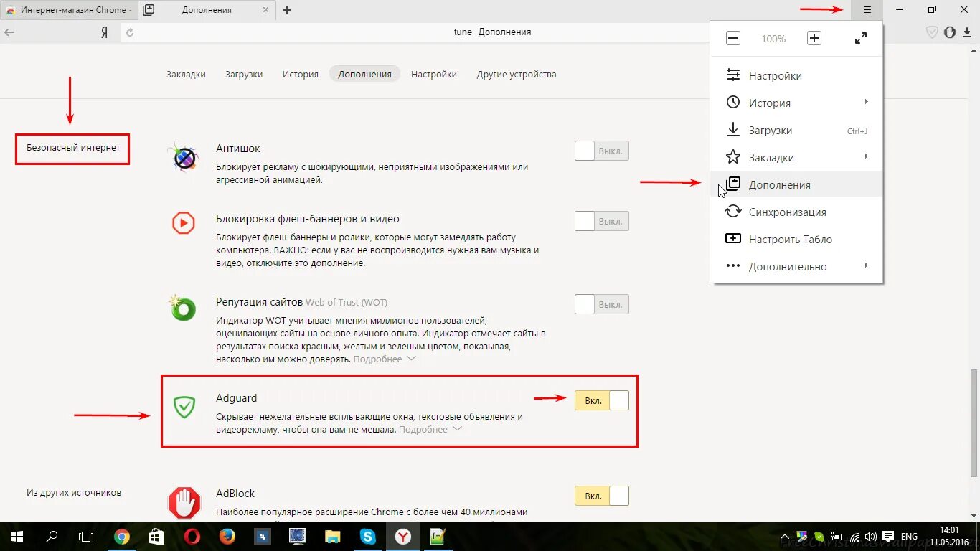Screen dimensions: 980x551
Task: Click the Антишок extension icon
Action: coord(184,156)
